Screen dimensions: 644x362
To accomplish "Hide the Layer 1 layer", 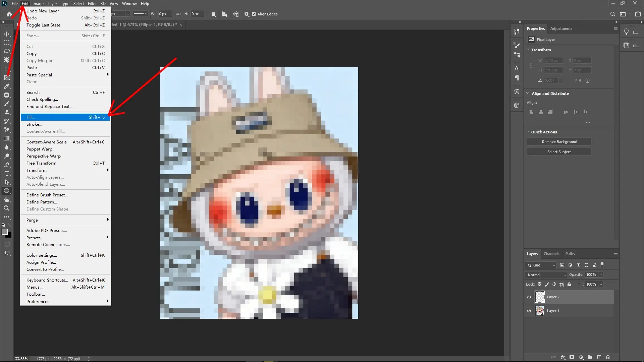I will point(529,311).
